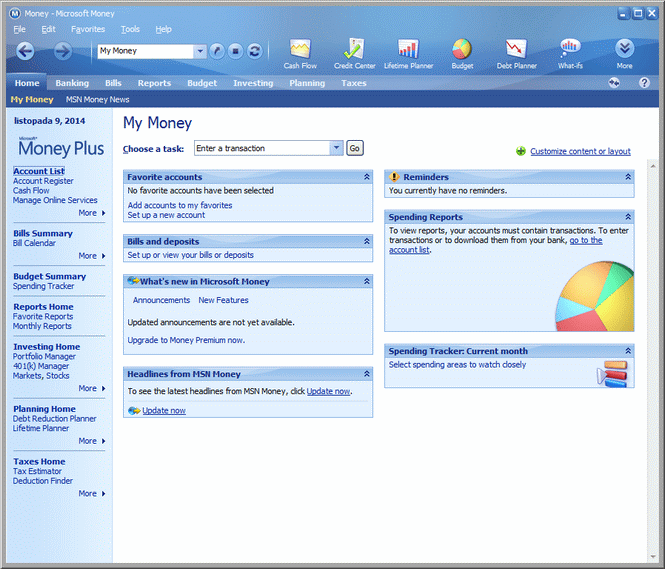Collapse the Favorite accounts panel
Image resolution: width=665 pixels, height=569 pixels.
pyautogui.click(x=367, y=177)
